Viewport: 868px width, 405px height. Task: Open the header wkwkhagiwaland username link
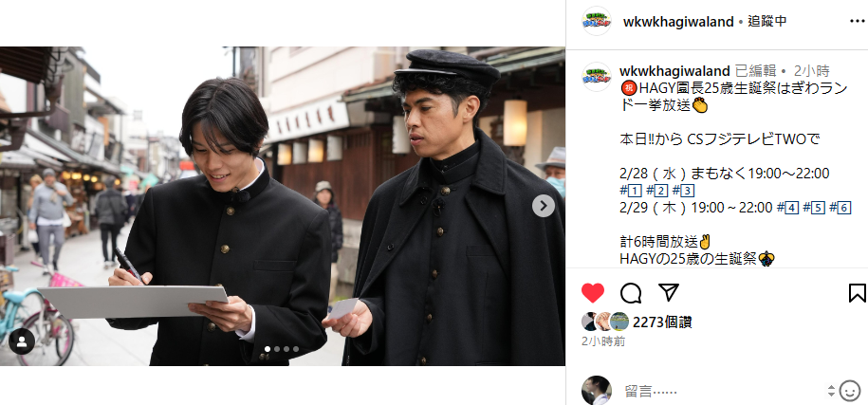click(x=678, y=22)
